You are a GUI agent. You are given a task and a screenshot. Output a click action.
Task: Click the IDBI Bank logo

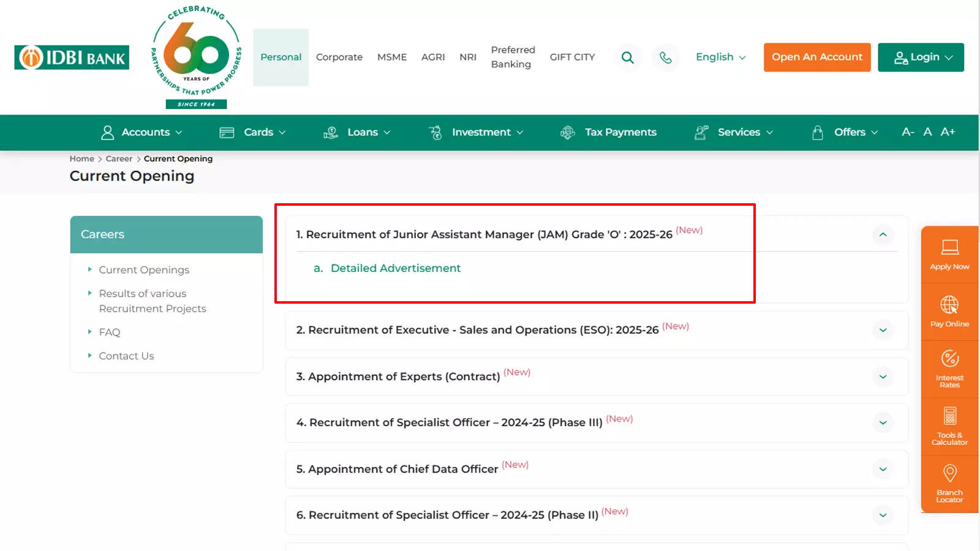pos(71,57)
